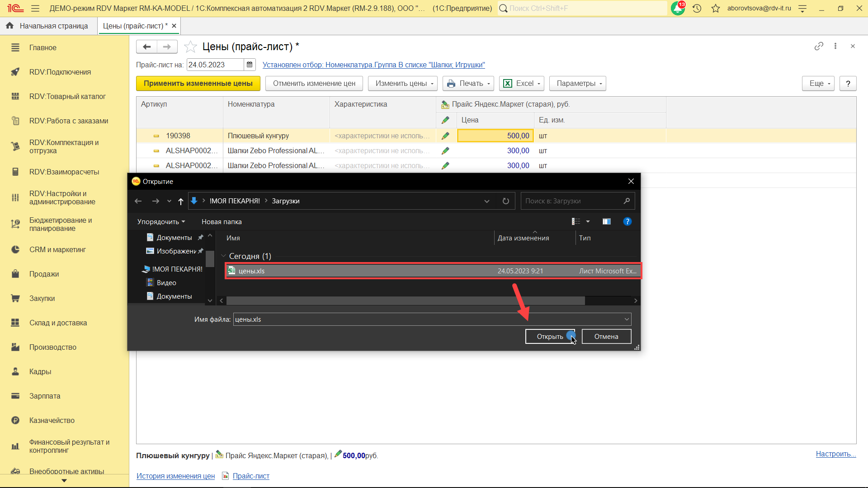The width and height of the screenshot is (868, 488).
Task: Click the blue help icon in dialog
Action: [x=627, y=221]
